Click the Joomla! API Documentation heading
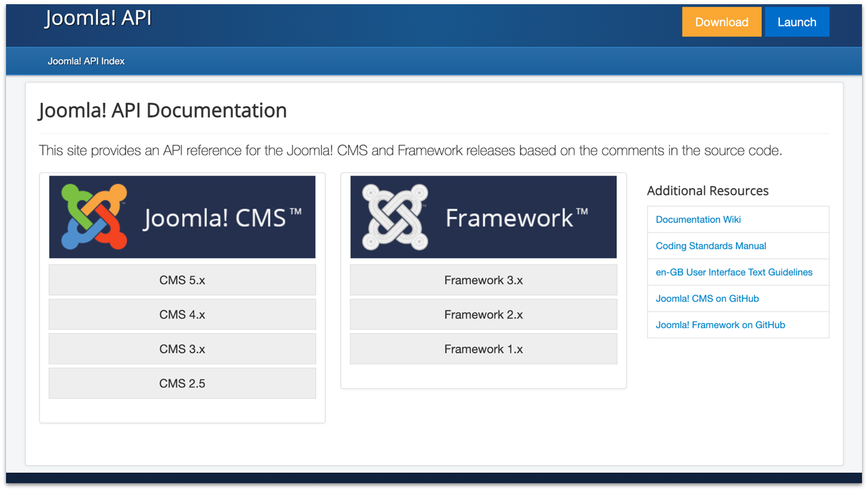 163,111
